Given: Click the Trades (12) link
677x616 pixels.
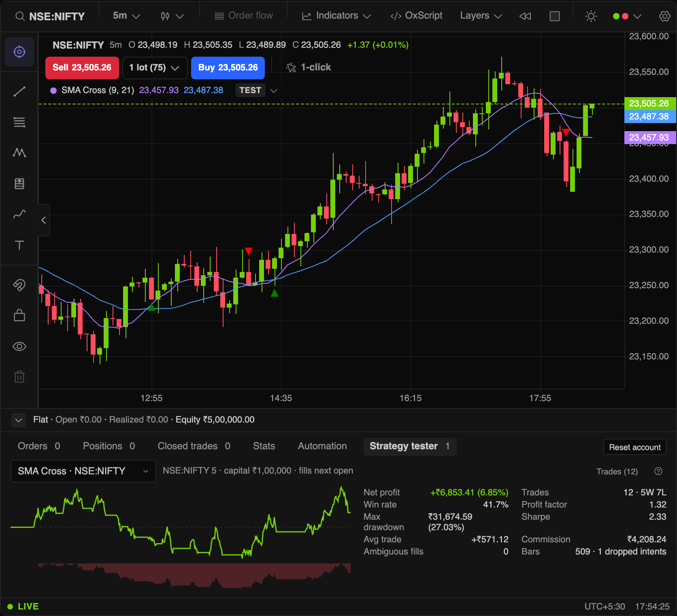Looking at the screenshot, I should [617, 472].
